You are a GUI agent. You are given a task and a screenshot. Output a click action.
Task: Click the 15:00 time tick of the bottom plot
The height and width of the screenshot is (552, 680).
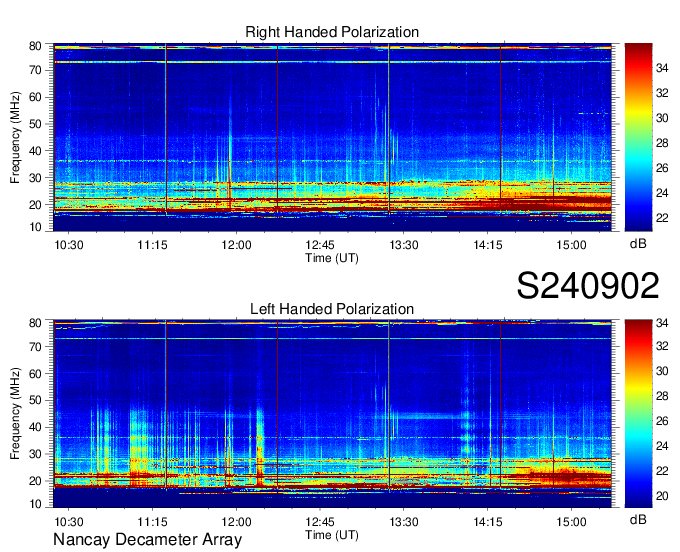pos(571,522)
